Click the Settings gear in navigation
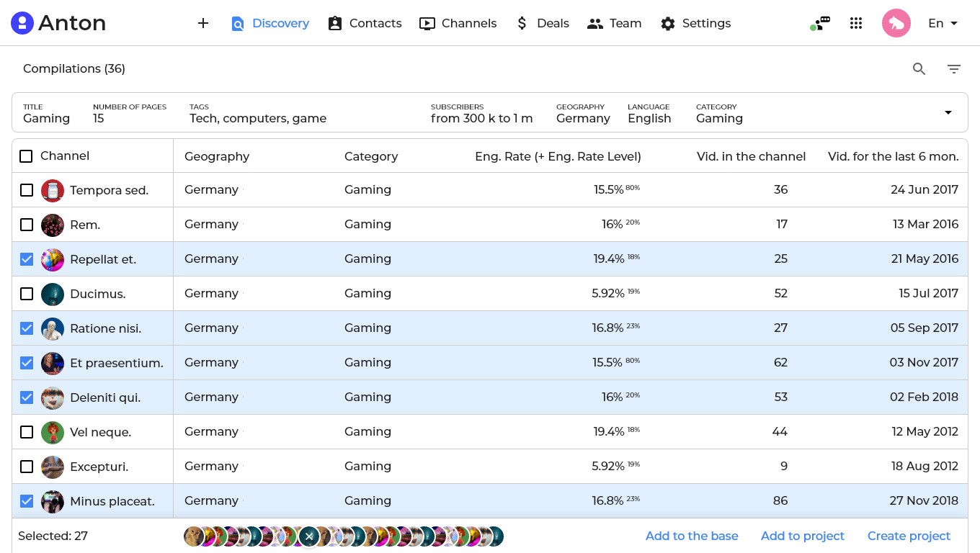The width and height of the screenshot is (980, 553). pyautogui.click(x=668, y=23)
